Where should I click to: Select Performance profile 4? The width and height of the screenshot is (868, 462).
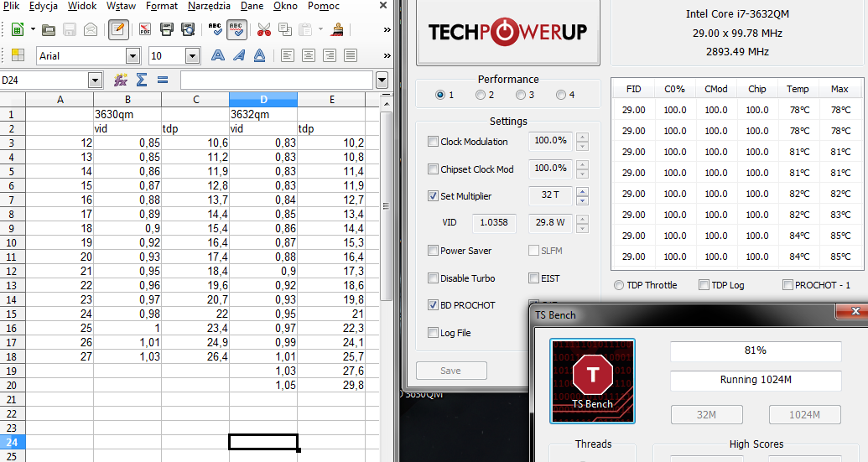pos(561,95)
